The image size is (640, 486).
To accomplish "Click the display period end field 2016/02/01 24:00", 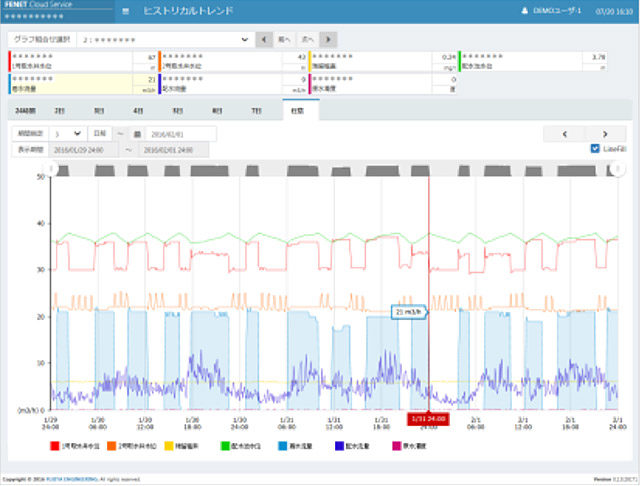I will point(174,150).
